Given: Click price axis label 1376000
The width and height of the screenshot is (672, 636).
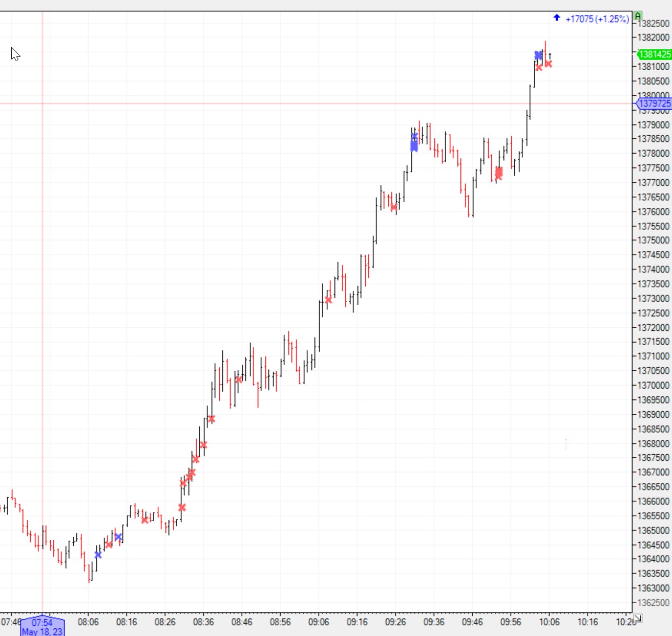Looking at the screenshot, I should (654, 211).
